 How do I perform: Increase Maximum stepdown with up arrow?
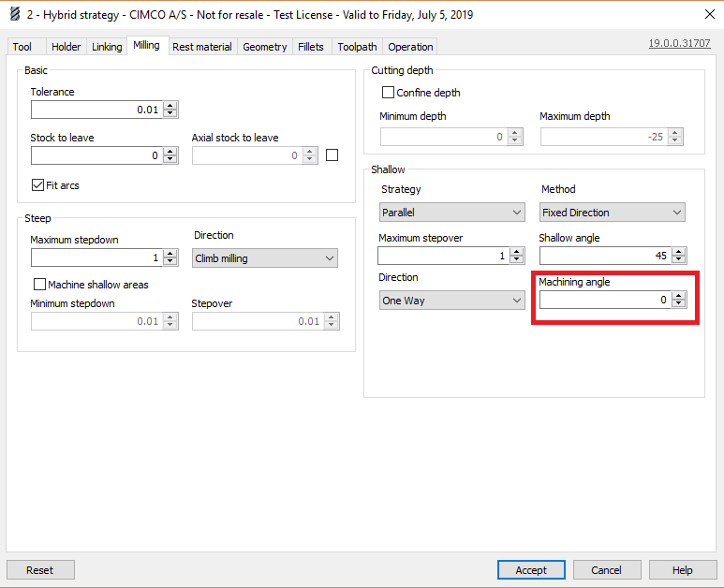point(170,254)
